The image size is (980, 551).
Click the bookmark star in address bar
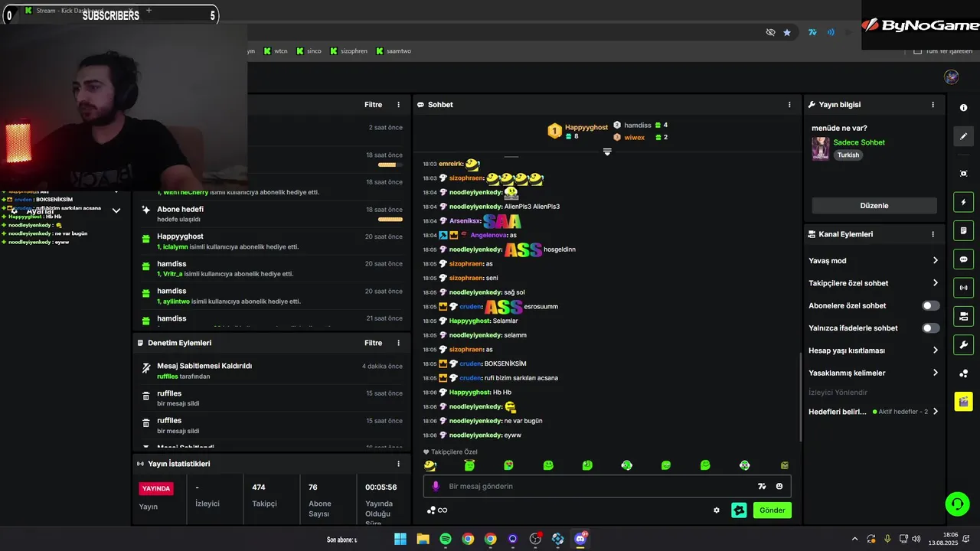pyautogui.click(x=787, y=32)
